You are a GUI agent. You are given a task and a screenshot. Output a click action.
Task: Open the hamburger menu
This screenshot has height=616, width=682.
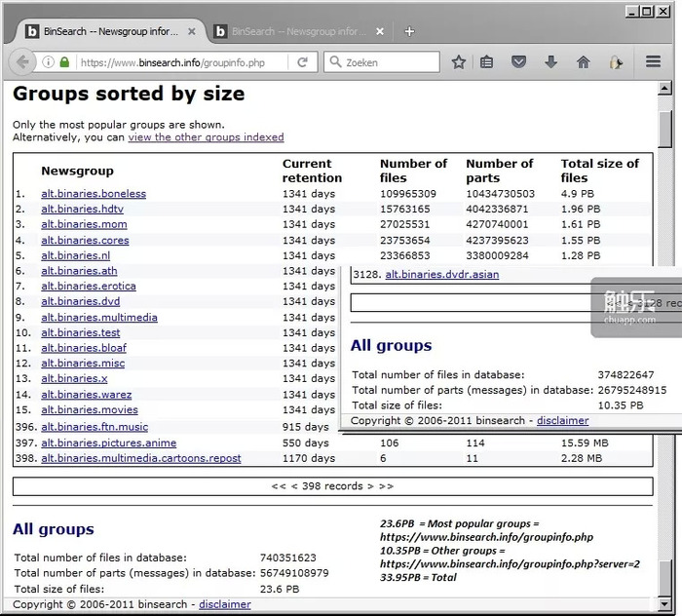coord(653,61)
